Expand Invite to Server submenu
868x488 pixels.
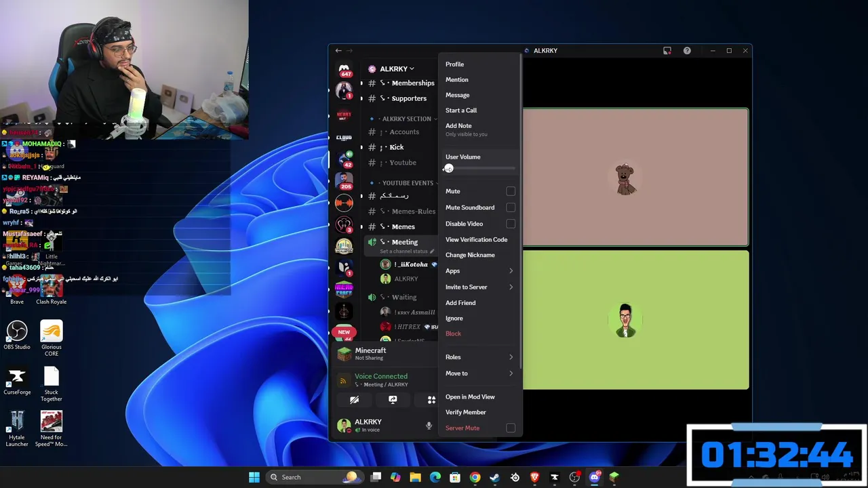pos(480,287)
